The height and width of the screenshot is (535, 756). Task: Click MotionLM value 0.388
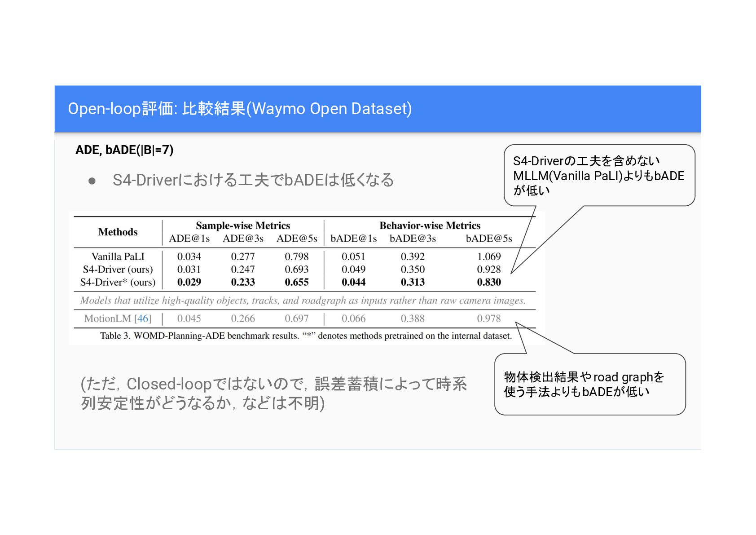point(413,318)
